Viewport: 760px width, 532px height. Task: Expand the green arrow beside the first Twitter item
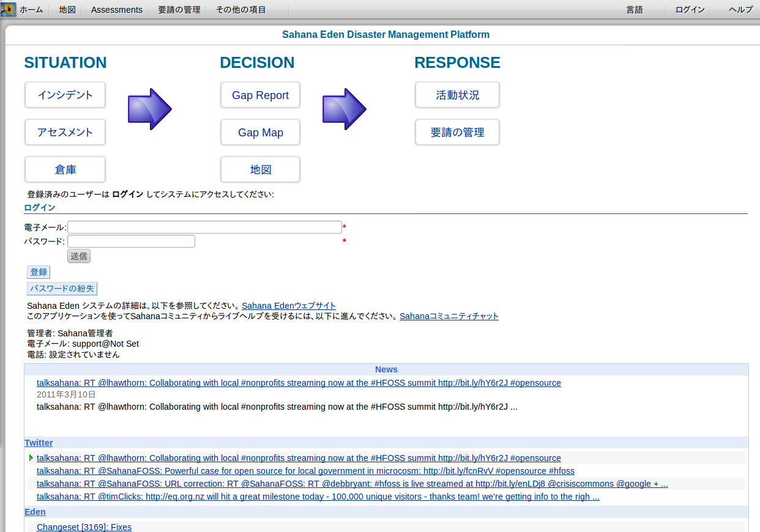pyautogui.click(x=31, y=458)
